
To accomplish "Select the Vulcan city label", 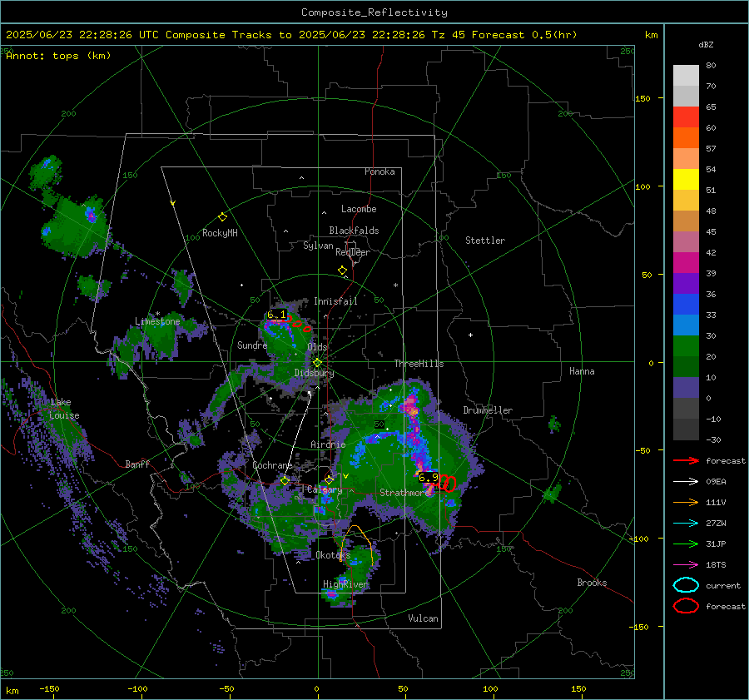I will [x=424, y=618].
